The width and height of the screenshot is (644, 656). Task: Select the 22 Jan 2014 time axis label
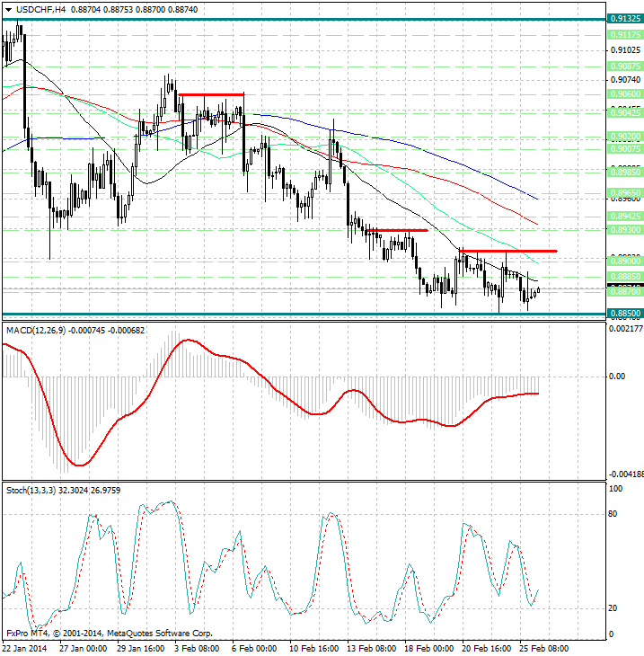click(24, 649)
